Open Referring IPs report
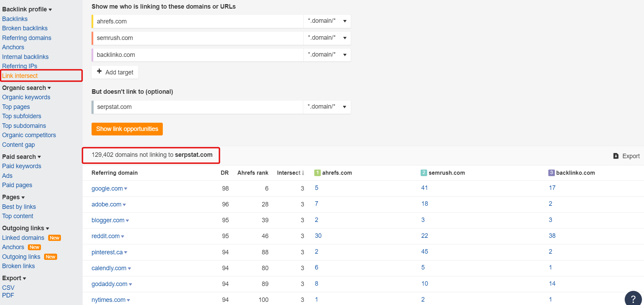644x305 pixels. (x=20, y=66)
